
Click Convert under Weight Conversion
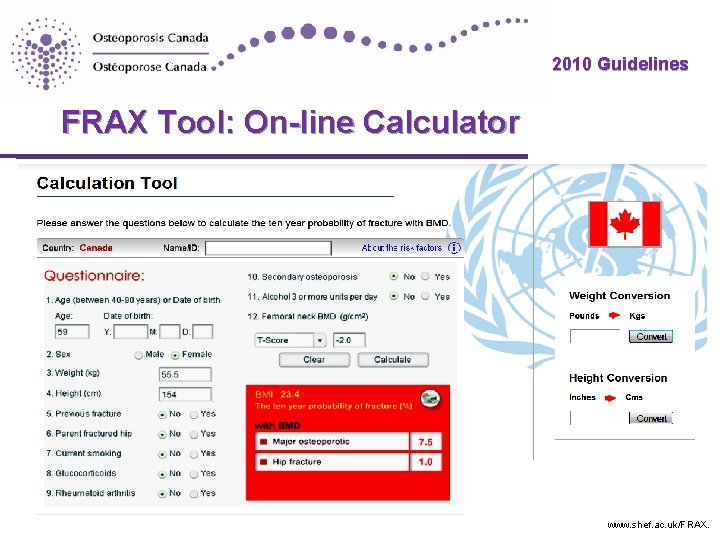[651, 337]
